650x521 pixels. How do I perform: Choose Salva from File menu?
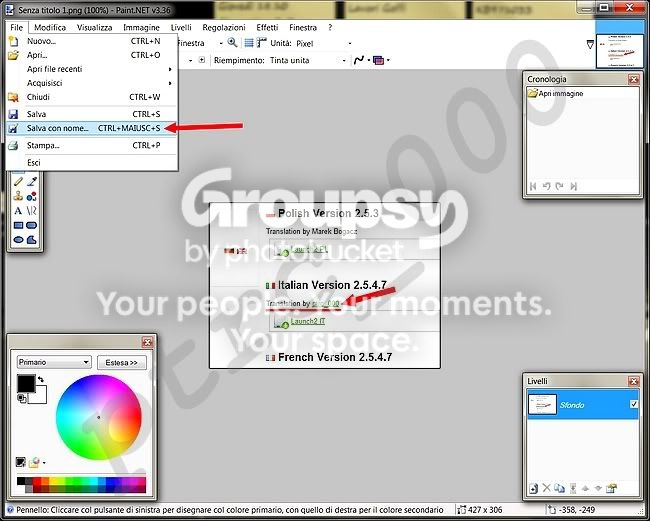pyautogui.click(x=92, y=114)
